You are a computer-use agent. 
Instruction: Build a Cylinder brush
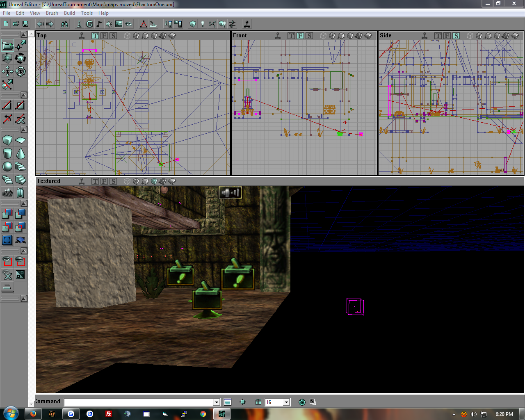pos(7,153)
